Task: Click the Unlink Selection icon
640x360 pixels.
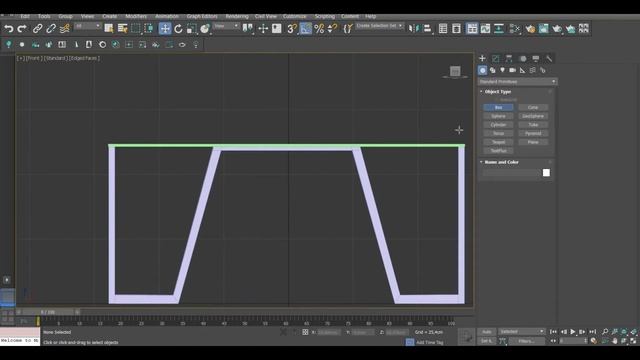Action: click(51, 29)
